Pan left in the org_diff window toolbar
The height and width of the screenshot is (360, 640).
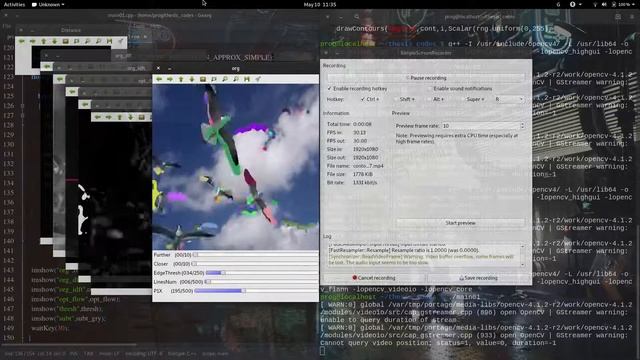point(47,66)
